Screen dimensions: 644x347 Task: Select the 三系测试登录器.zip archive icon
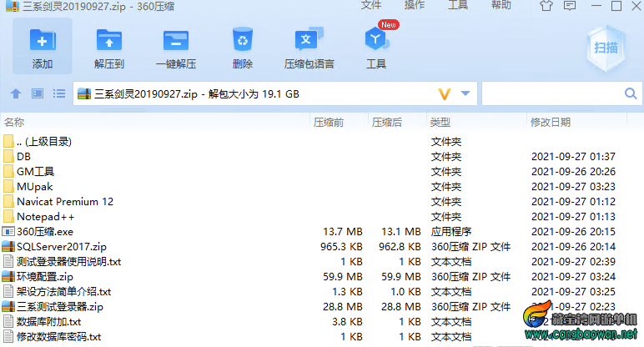(x=8, y=306)
